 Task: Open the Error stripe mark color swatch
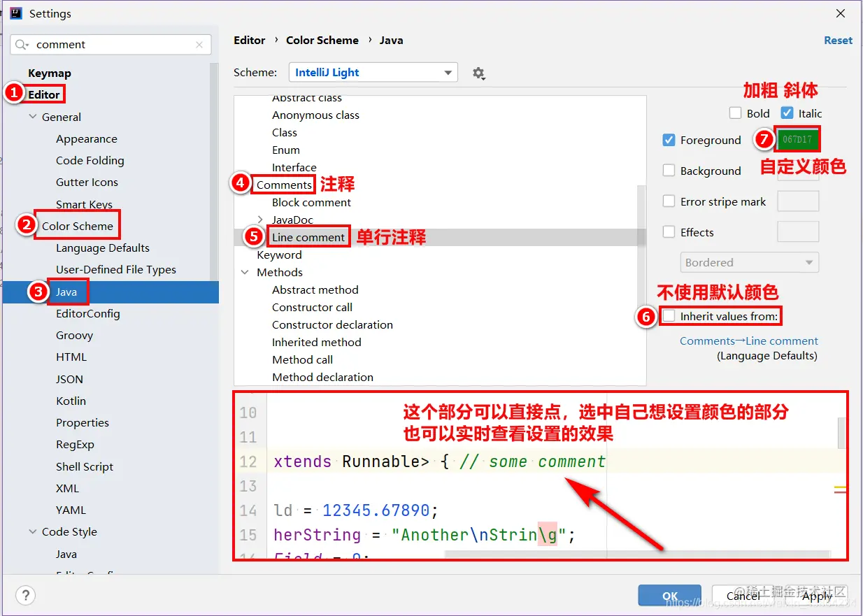click(x=798, y=201)
